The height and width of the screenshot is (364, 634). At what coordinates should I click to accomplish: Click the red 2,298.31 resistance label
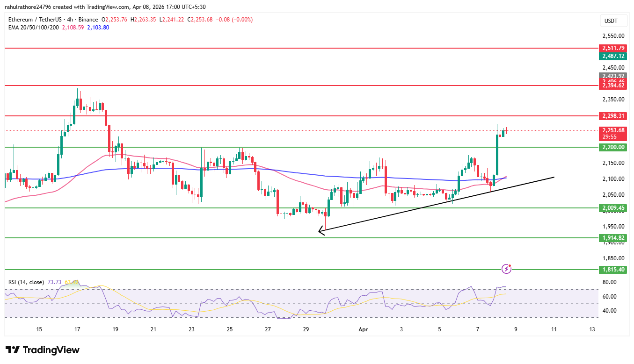tap(613, 116)
